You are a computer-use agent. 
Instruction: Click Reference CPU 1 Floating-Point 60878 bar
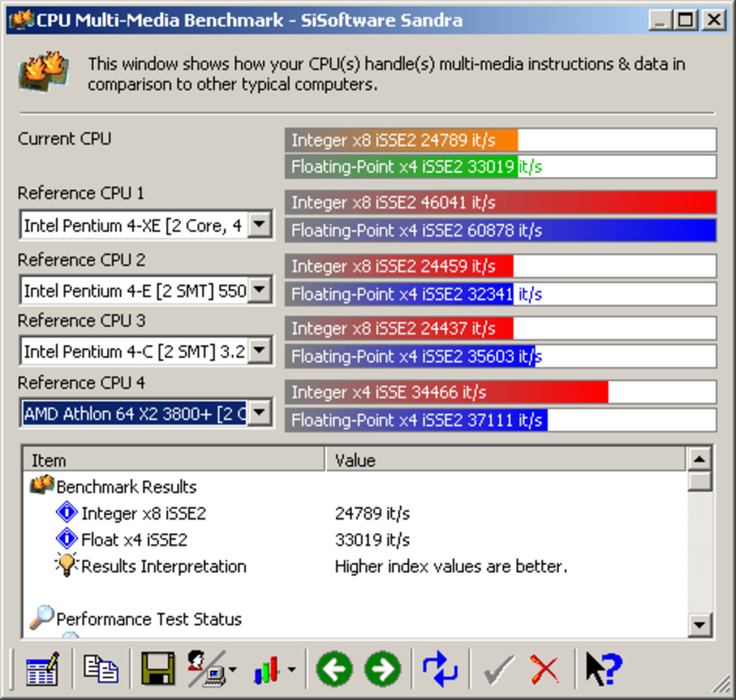500,230
